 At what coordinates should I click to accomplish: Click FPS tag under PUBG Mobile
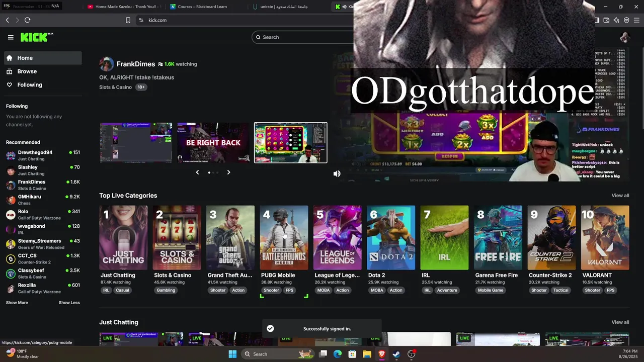289,290
